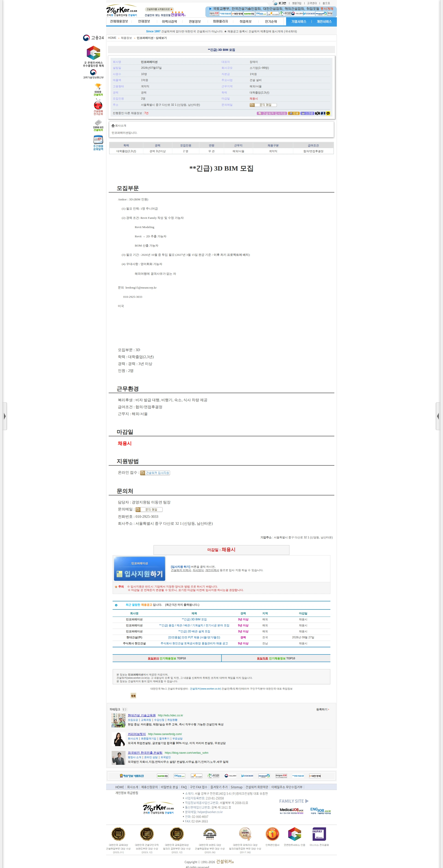The height and width of the screenshot is (868, 443).
Task: Open the 인재정보 menu
Action: click(144, 21)
